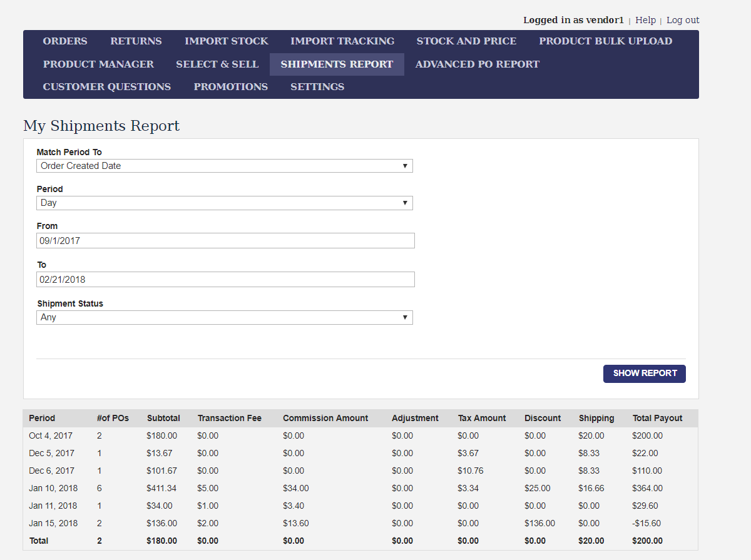Click the Period column header

42,418
